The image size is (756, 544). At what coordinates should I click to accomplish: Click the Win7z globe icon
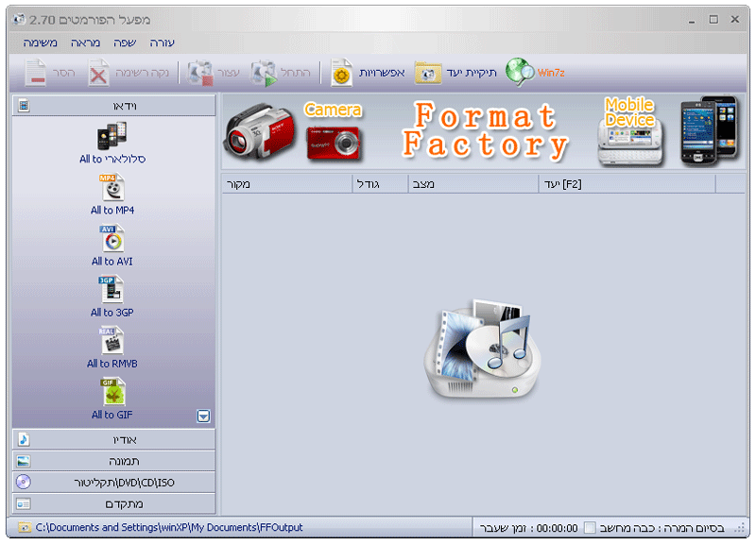[x=520, y=73]
